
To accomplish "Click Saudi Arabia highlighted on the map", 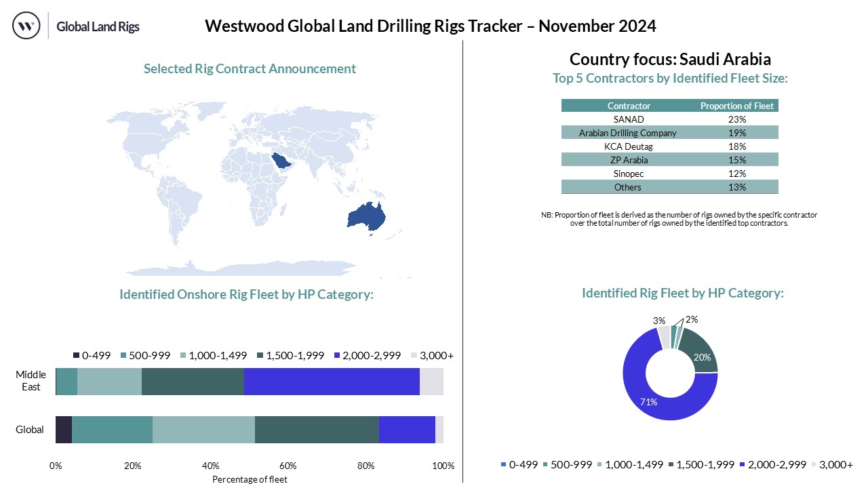I will click(x=281, y=163).
